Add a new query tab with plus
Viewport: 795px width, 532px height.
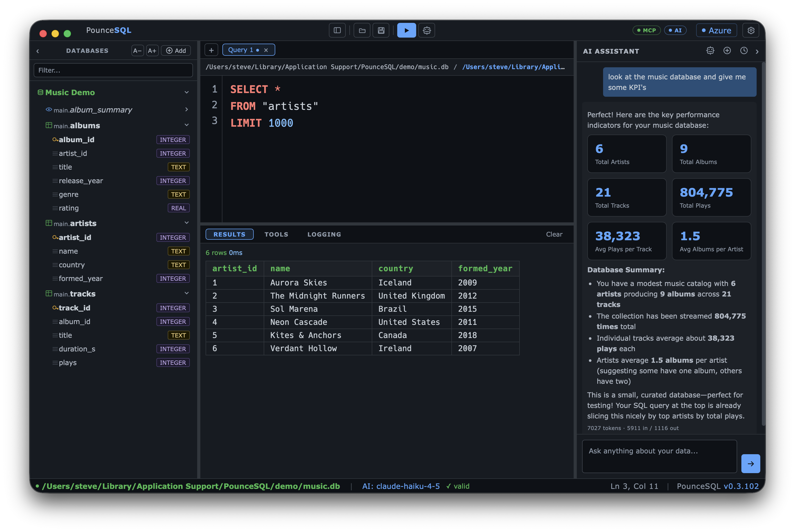point(211,50)
